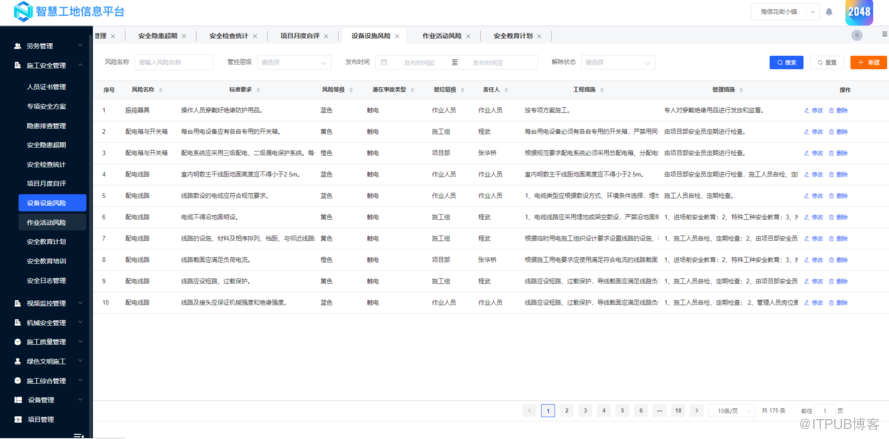Click the 智慧工地信息平台 logo icon
The image size is (889, 439).
[x=22, y=11]
